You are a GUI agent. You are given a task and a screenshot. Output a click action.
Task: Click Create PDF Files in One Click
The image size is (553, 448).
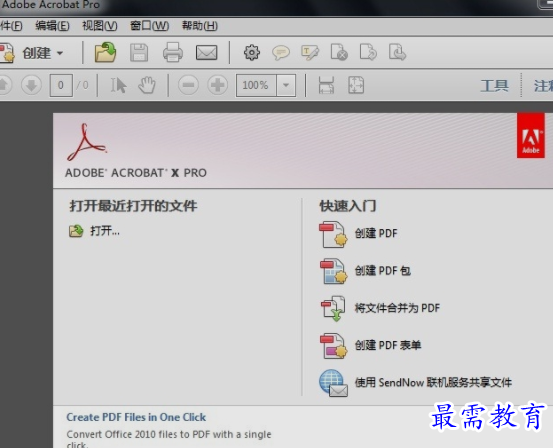click(136, 417)
